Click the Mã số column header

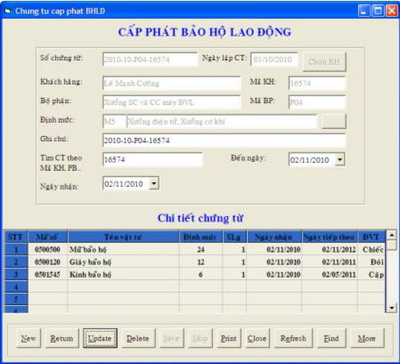(x=48, y=237)
